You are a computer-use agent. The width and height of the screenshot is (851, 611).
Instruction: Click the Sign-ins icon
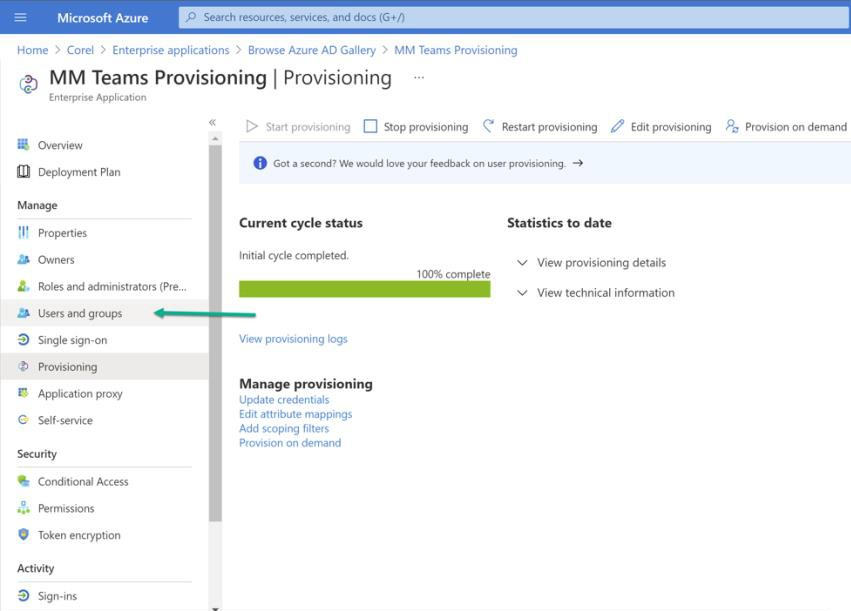coord(23,595)
